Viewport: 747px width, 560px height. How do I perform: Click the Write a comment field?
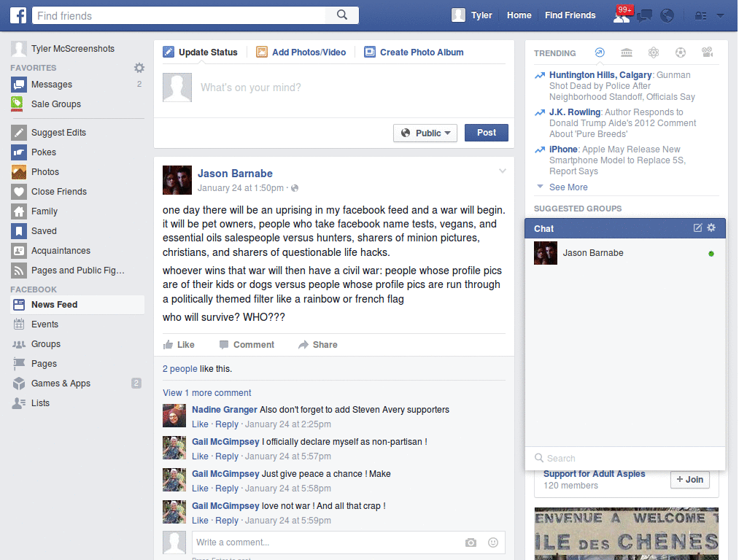[327, 542]
